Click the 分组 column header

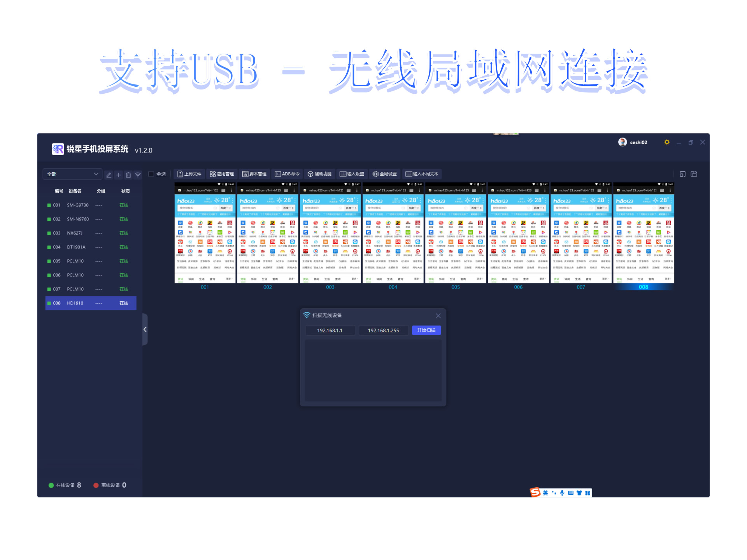pyautogui.click(x=101, y=191)
